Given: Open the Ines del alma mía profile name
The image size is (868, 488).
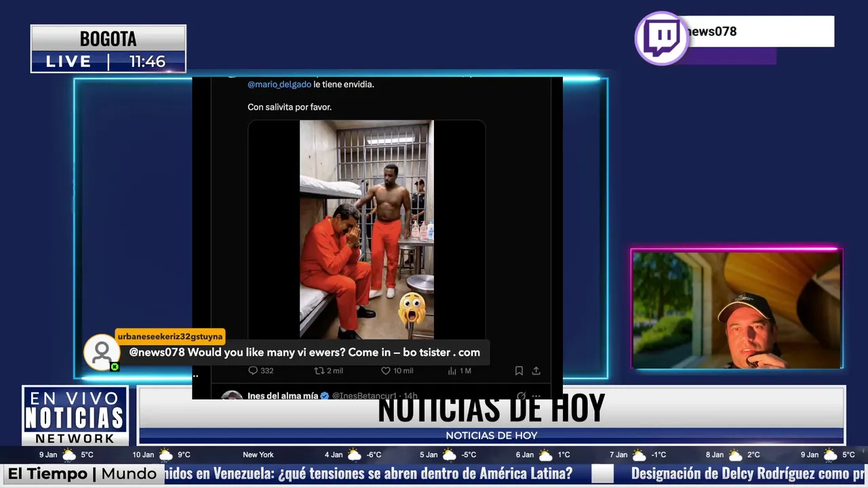Looking at the screenshot, I should click(x=283, y=396).
